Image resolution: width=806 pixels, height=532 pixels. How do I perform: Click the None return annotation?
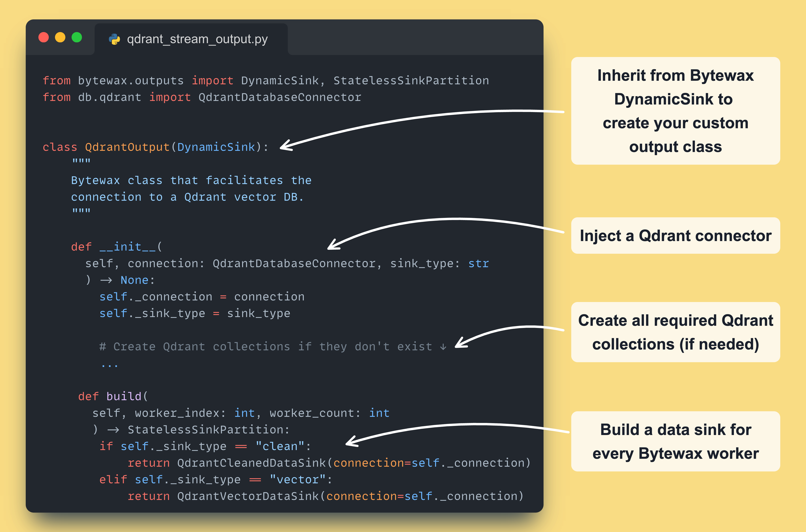tap(134, 280)
